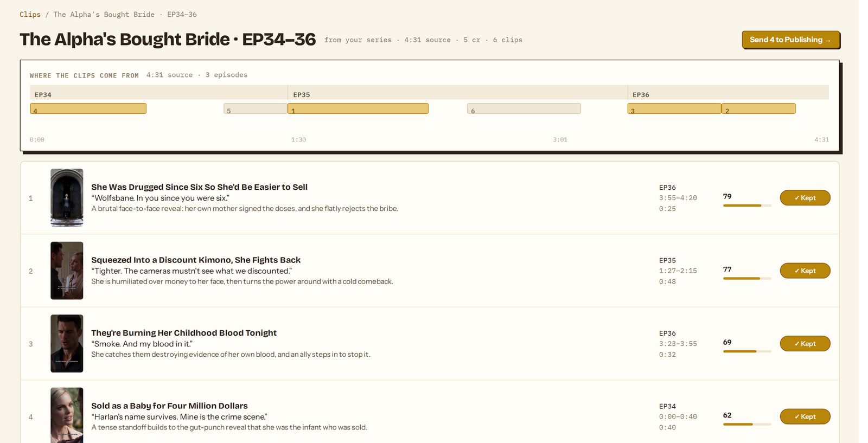This screenshot has height=443, width=868.
Task: Click the time range 0:00–0:40
Action: pos(678,417)
